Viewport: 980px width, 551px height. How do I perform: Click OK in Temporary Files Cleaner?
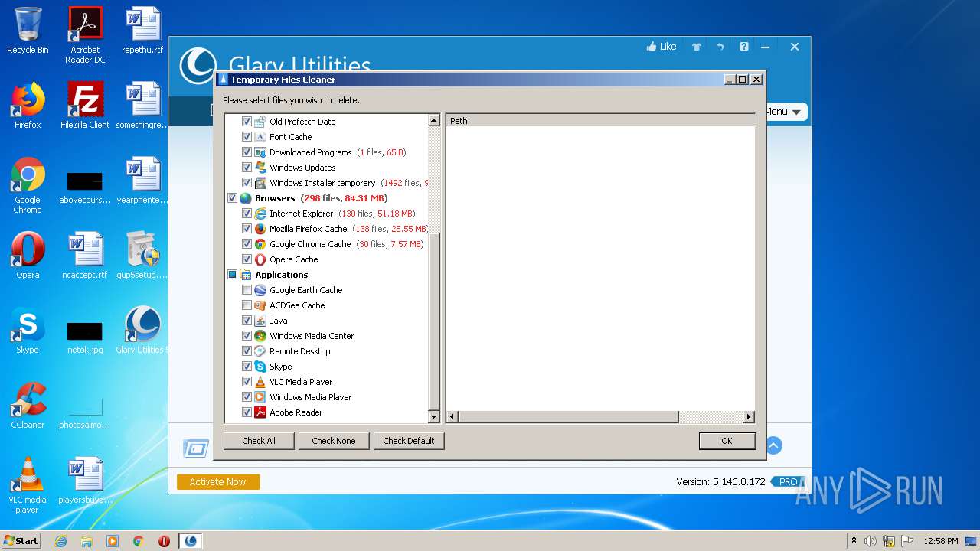click(x=727, y=441)
